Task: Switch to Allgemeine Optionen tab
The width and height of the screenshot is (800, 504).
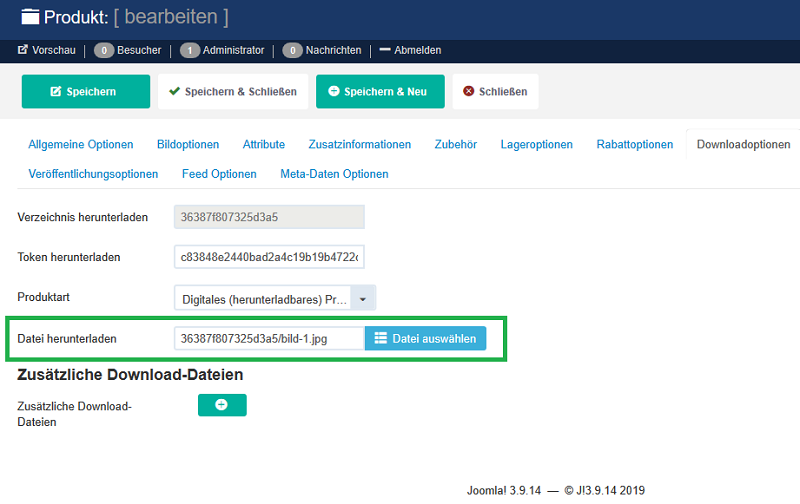Action: pos(81,144)
